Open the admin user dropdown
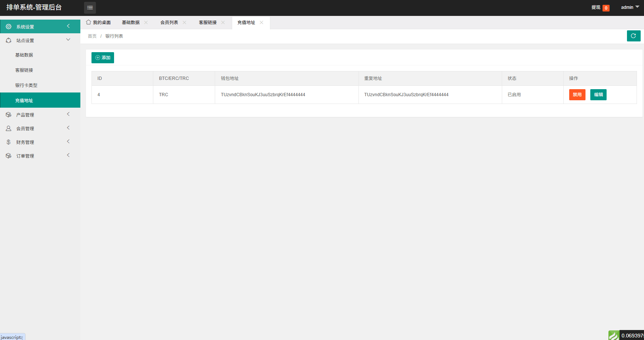Image resolution: width=644 pixels, height=340 pixels. [630, 7]
